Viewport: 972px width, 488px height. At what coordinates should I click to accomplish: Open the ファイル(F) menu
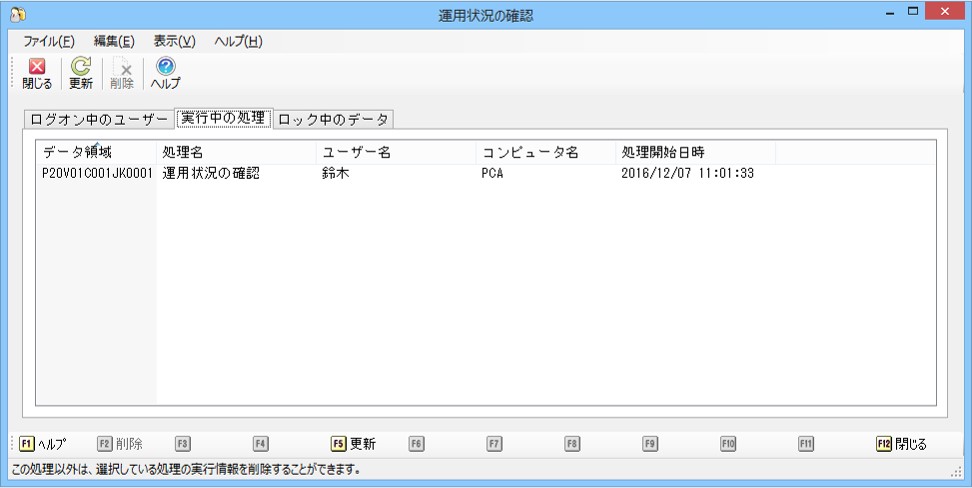click(48, 42)
